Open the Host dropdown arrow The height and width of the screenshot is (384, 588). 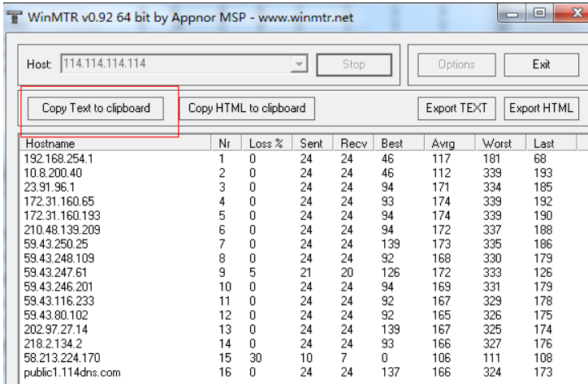299,64
